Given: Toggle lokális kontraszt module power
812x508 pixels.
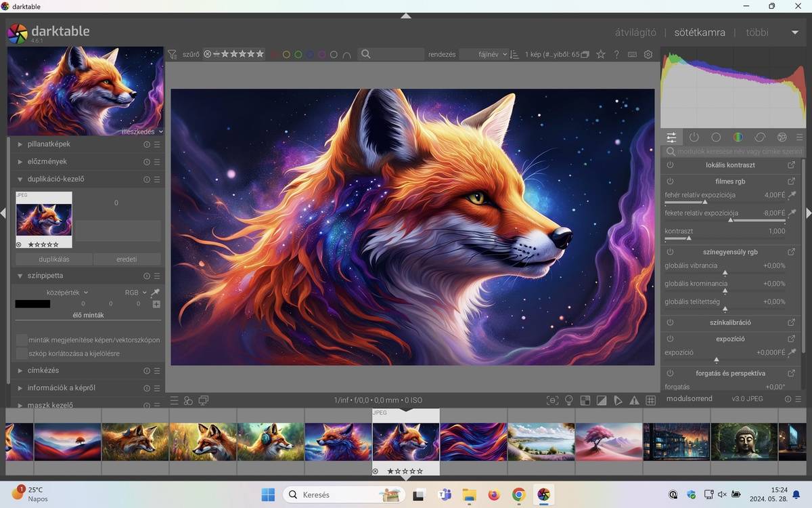Looking at the screenshot, I should [x=670, y=165].
